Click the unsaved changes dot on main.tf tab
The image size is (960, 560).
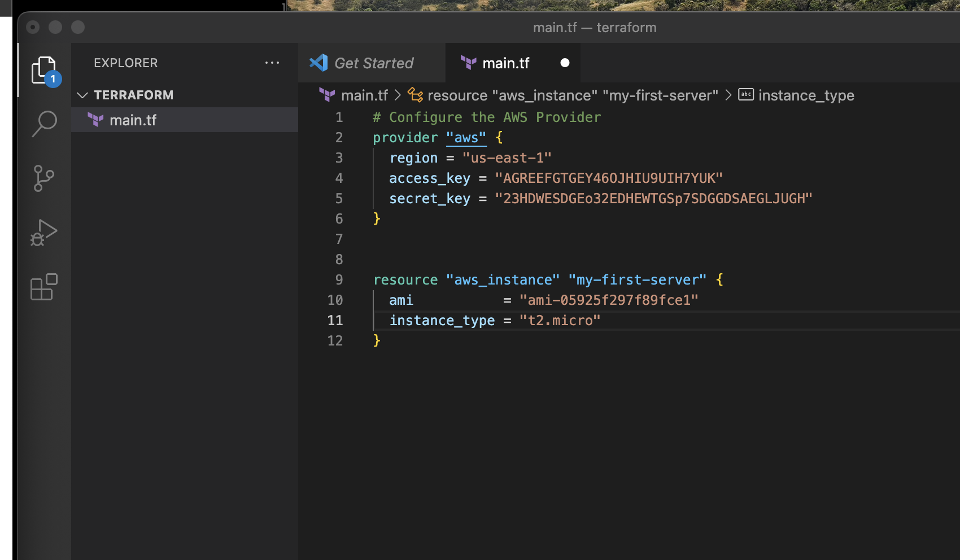[x=565, y=63]
